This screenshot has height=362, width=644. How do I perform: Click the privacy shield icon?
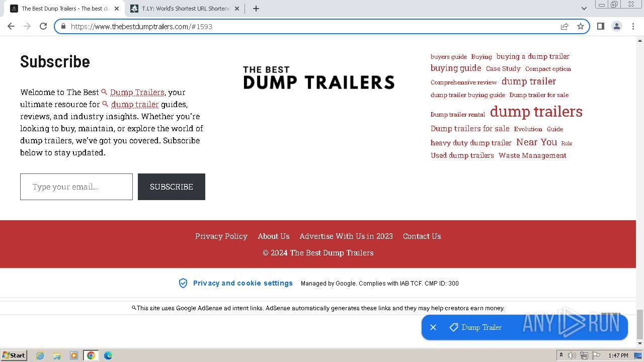coord(183,283)
